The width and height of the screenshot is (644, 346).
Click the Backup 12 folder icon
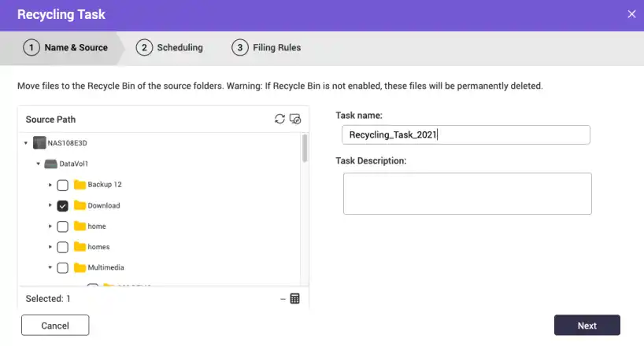pos(80,185)
